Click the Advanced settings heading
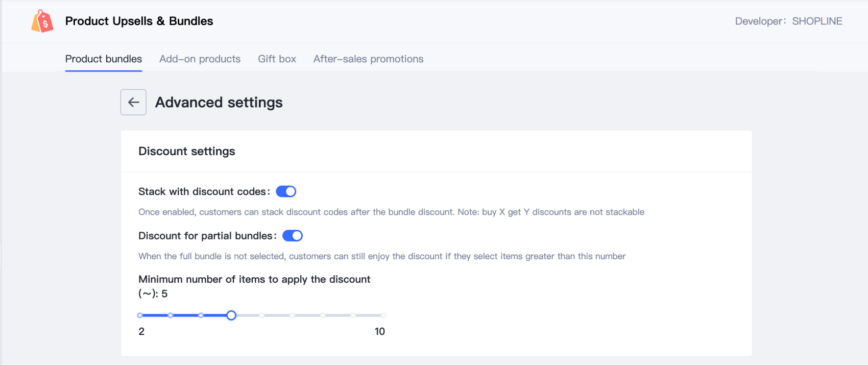Viewport: 868px width, 365px height. click(219, 102)
